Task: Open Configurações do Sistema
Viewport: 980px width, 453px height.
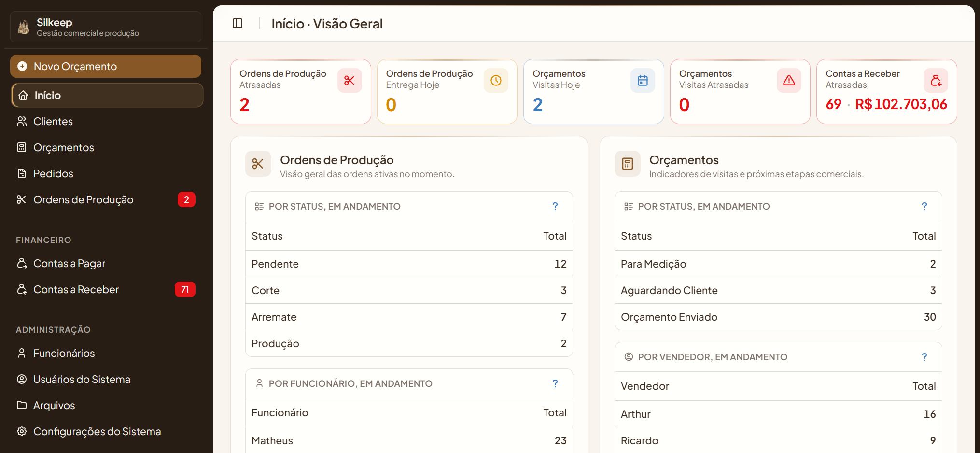Action: (106, 431)
